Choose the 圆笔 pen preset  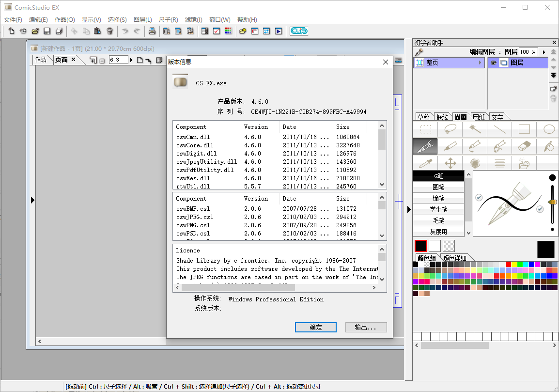(x=438, y=187)
